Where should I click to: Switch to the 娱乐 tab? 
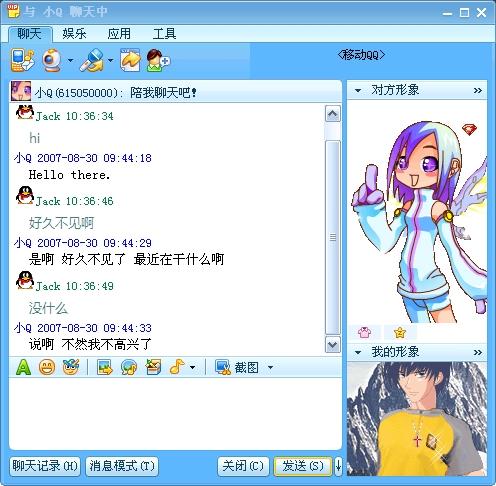coord(74,34)
